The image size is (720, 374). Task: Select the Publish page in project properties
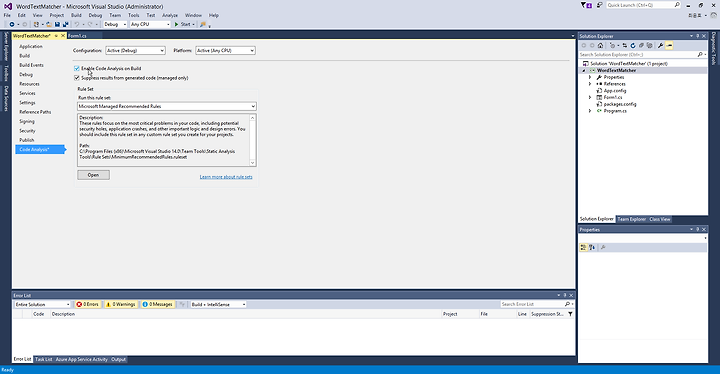point(27,140)
